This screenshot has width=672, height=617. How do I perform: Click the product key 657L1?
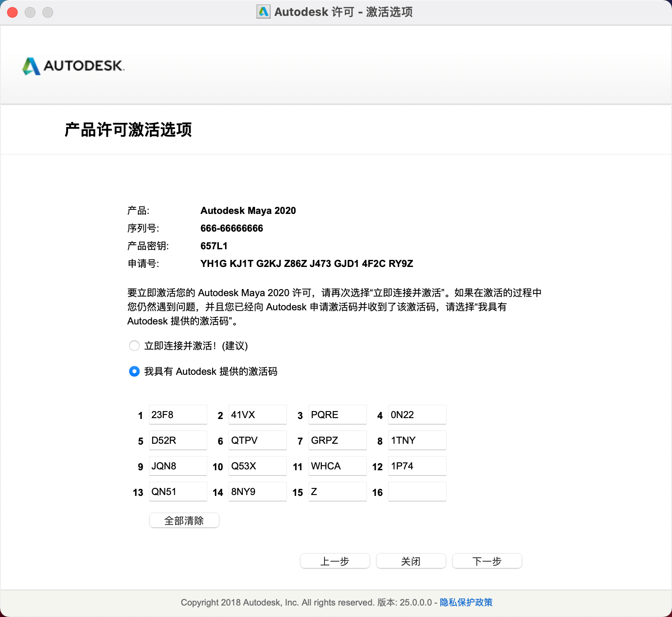point(214,246)
